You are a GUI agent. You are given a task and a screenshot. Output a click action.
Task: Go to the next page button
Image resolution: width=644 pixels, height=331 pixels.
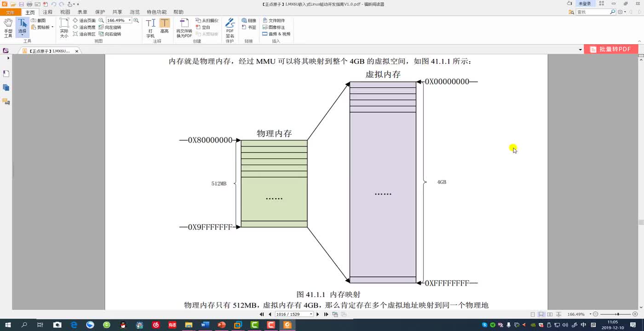(318, 314)
